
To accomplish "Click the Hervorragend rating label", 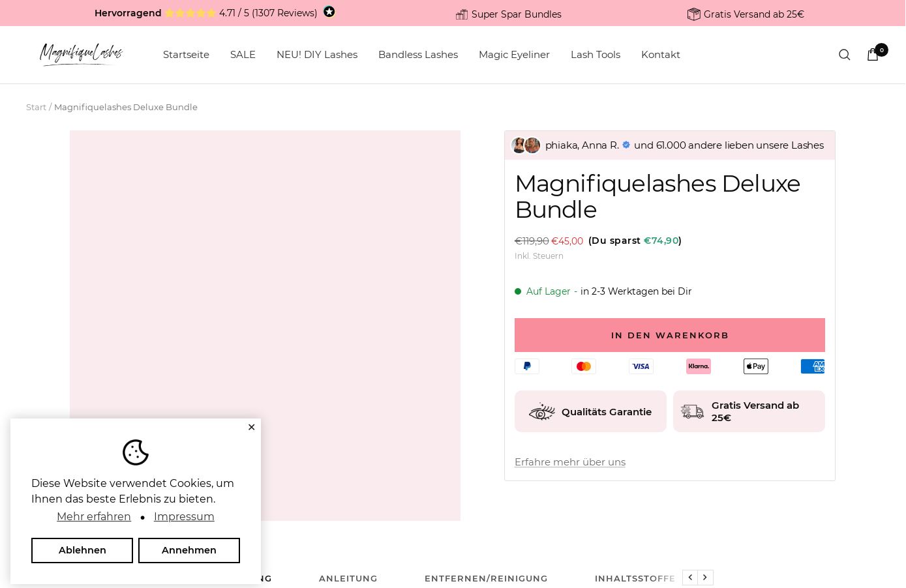I will (x=128, y=13).
